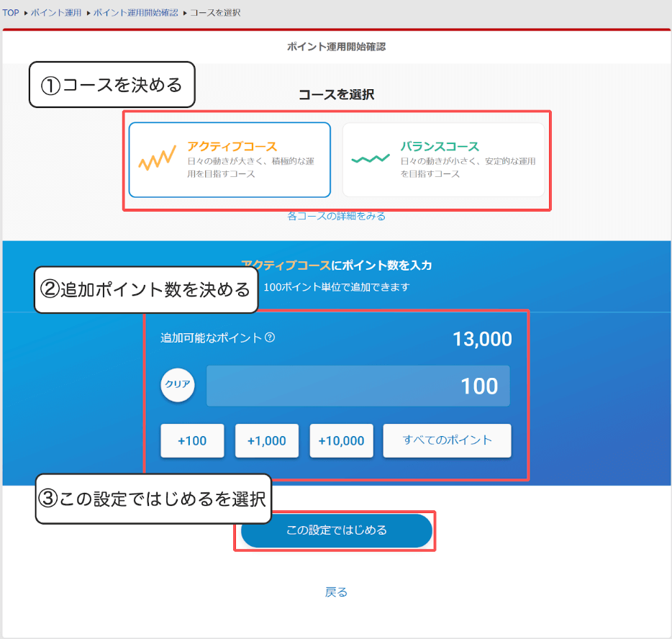Viewport: 672px width, 639px height.
Task: Toggle course selection to アクティブコース
Action: [x=230, y=159]
